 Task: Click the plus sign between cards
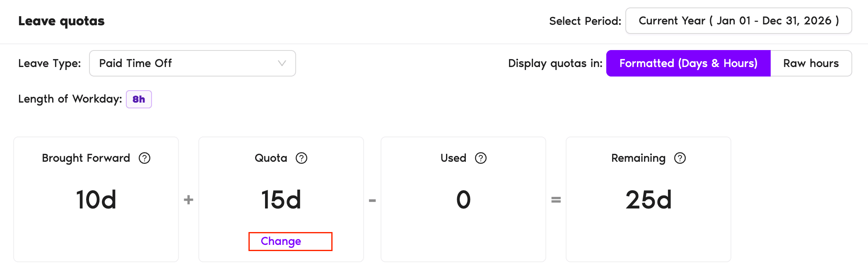(188, 200)
